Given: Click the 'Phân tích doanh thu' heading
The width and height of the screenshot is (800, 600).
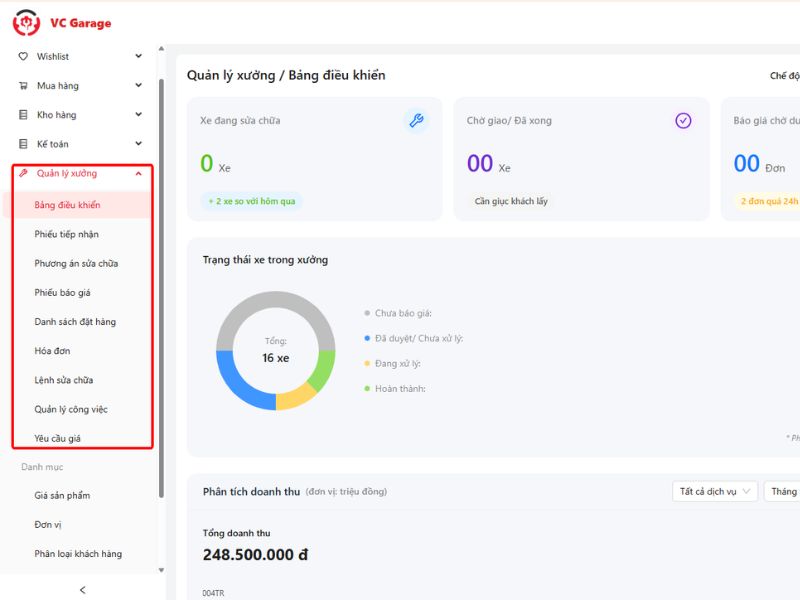Looking at the screenshot, I should click(251, 491).
